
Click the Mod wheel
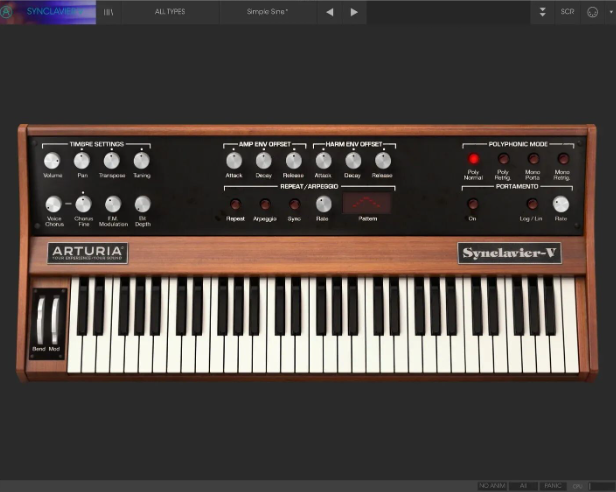[x=55, y=320]
